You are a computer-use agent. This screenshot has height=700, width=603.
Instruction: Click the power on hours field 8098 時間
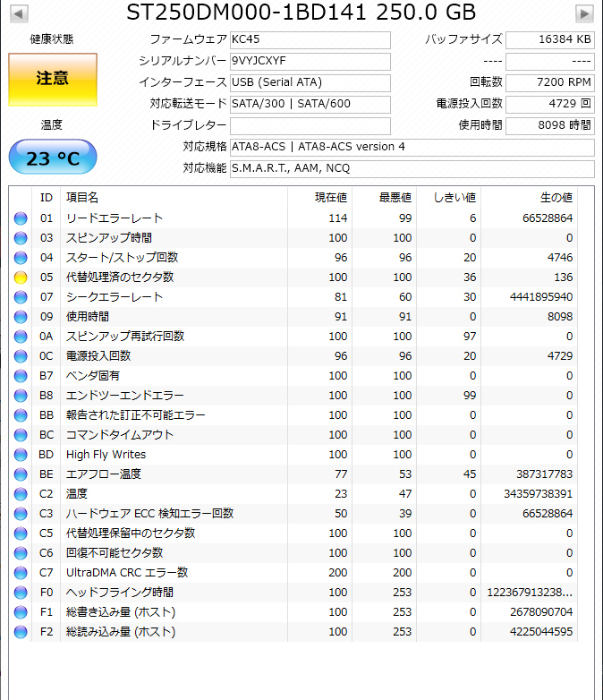[x=550, y=125]
